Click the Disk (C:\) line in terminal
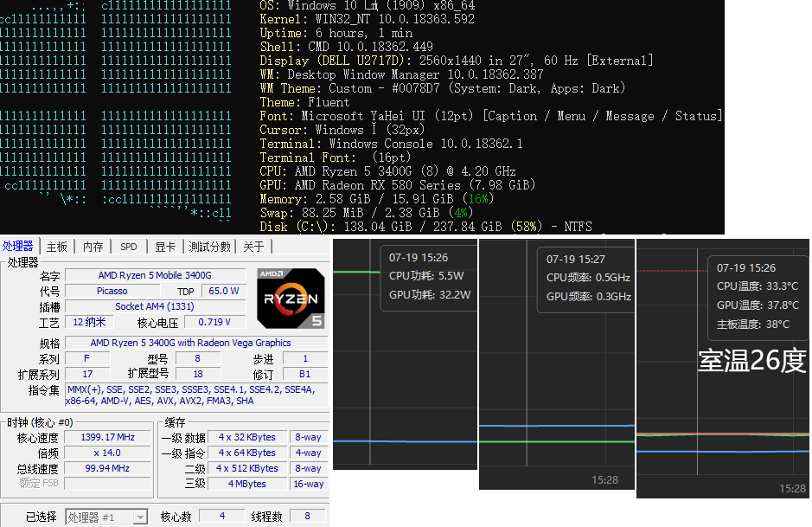Screen dimensions: 812x527 425,227
